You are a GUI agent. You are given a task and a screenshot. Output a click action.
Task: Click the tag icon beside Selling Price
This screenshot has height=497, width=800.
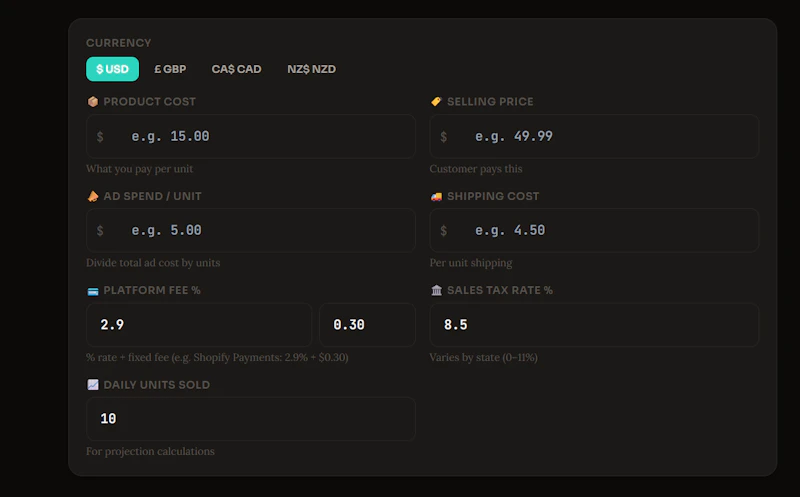[x=436, y=102]
